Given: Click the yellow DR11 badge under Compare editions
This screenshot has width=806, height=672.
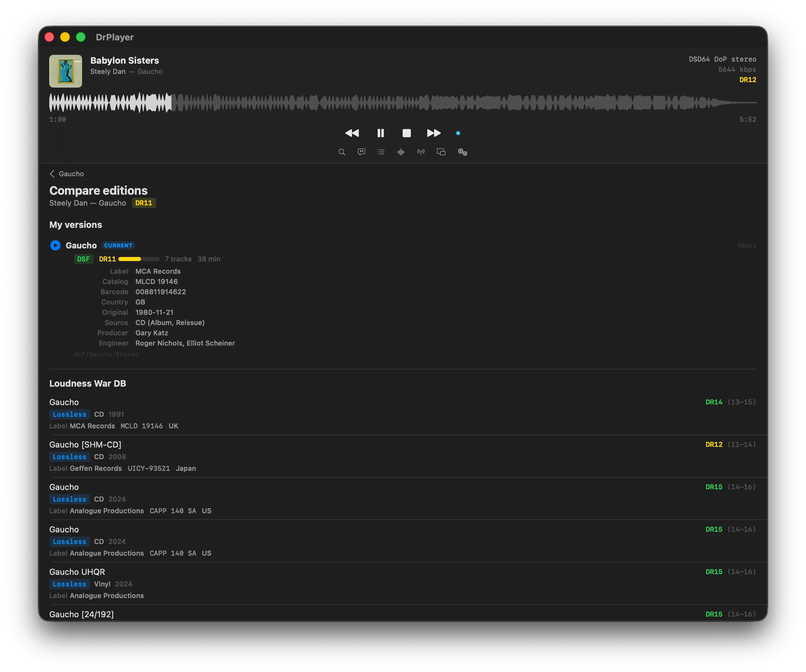Looking at the screenshot, I should tap(144, 203).
